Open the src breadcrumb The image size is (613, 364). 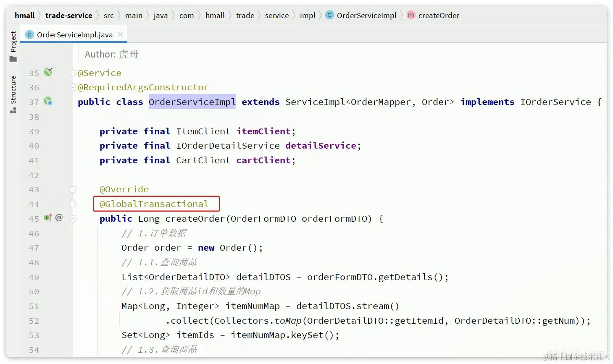coord(109,16)
